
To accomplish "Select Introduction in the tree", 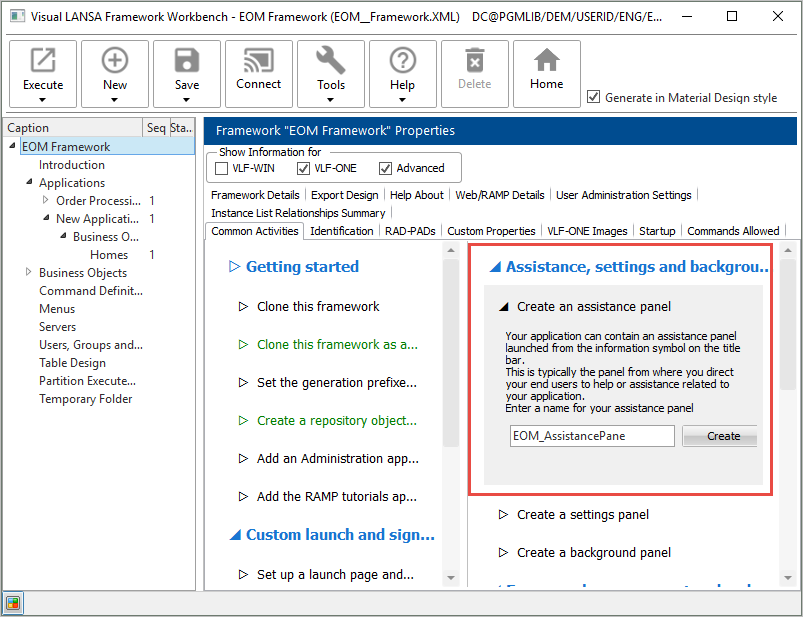I will tap(72, 165).
